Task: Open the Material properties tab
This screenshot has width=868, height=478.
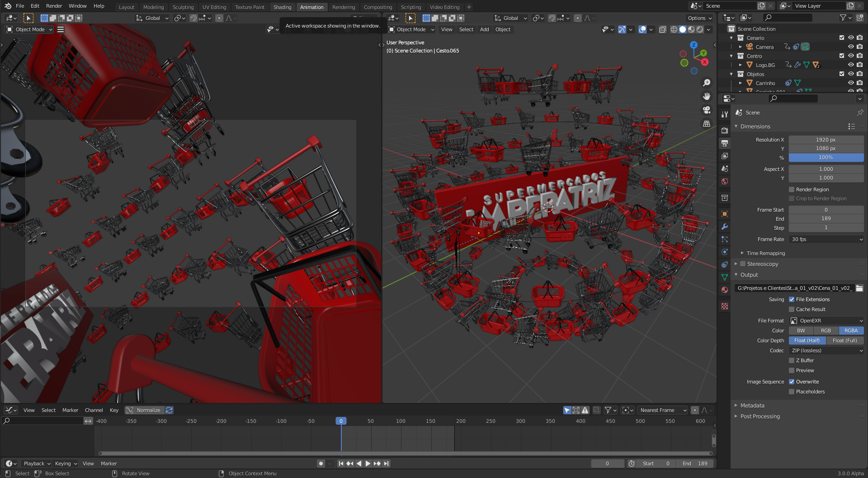Action: tap(725, 290)
